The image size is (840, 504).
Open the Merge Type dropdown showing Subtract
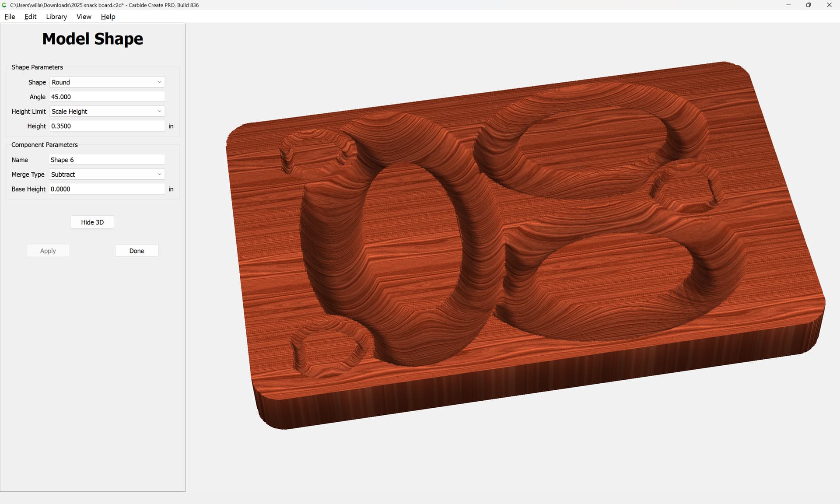pyautogui.click(x=107, y=175)
